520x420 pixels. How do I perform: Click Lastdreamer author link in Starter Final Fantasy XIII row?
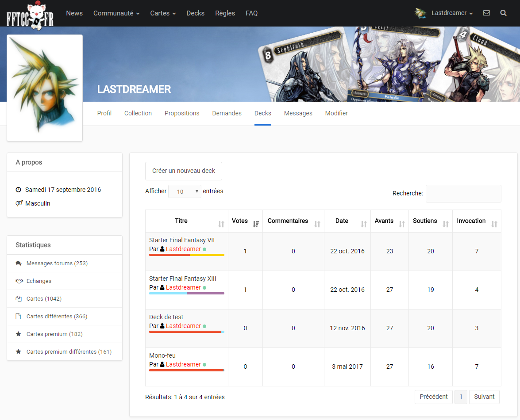coord(183,287)
